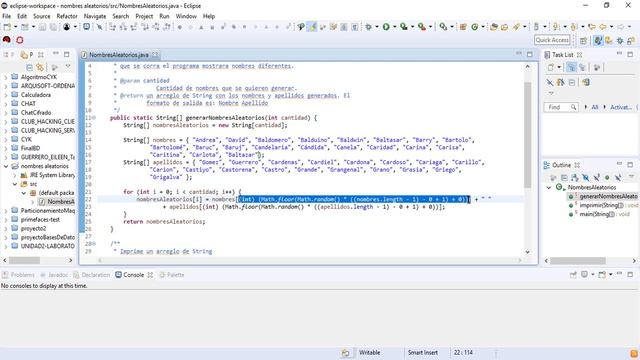Click the Open Type folder icon
Image resolution: width=640 pixels, height=360 pixels.
(x=494, y=27)
